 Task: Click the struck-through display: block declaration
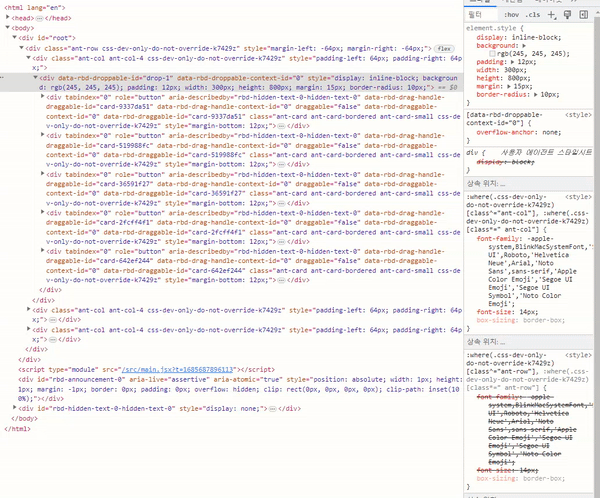(505, 162)
